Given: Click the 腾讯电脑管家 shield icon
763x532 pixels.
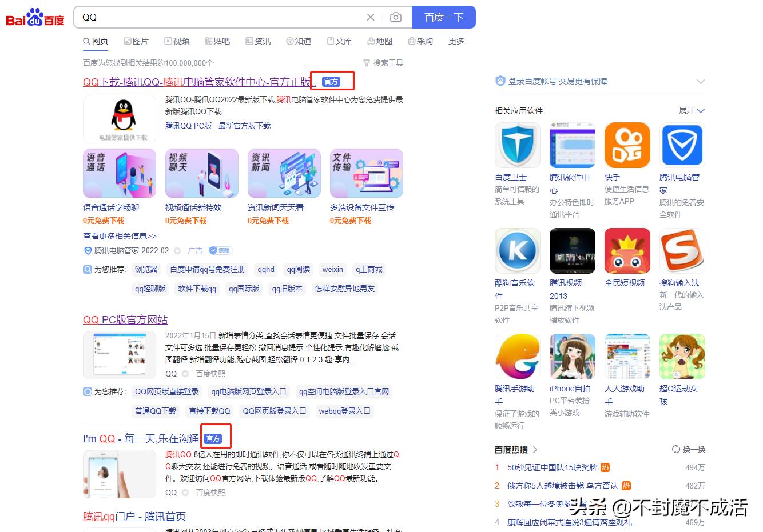Looking at the screenshot, I should [682, 145].
